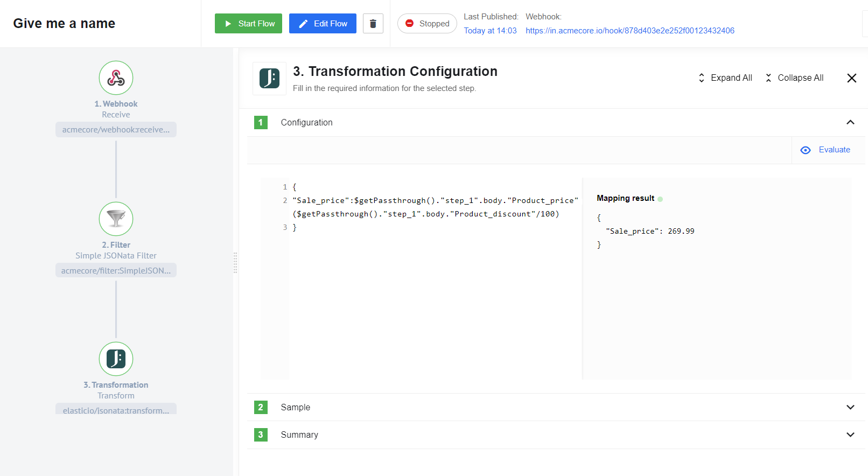Open the Sample section header
This screenshot has height=476, width=868.
[556, 407]
